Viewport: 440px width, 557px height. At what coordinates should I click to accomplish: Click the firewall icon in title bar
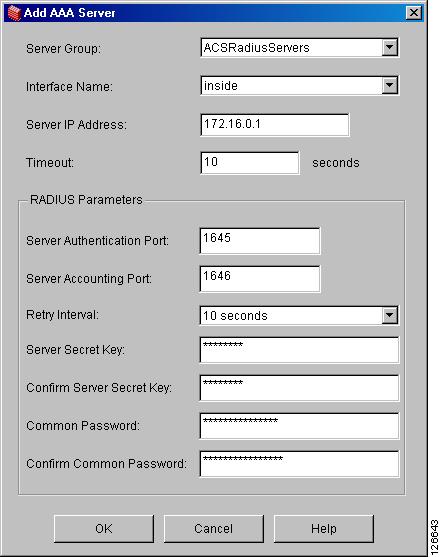point(14,13)
